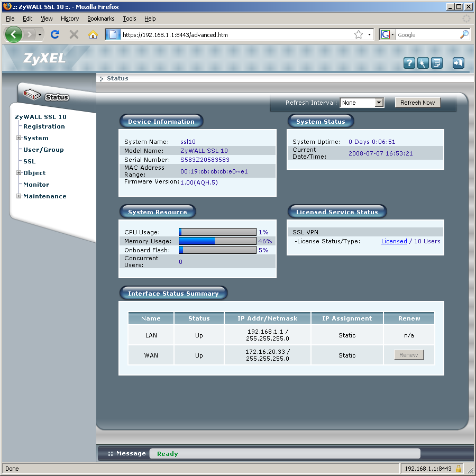This screenshot has width=476, height=476.
Task: Click the WAN interface name cell
Action: point(151,355)
